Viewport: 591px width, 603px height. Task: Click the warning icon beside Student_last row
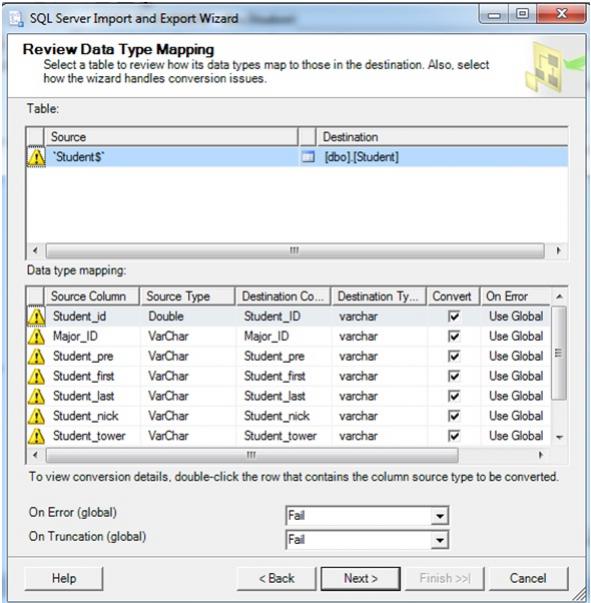point(37,396)
